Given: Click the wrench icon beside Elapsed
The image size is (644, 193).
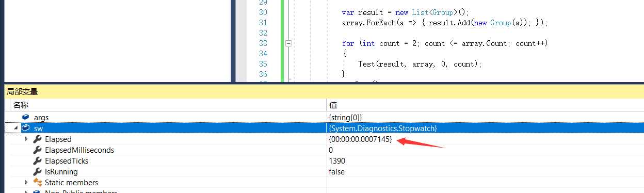Looking at the screenshot, I should click(38, 139).
